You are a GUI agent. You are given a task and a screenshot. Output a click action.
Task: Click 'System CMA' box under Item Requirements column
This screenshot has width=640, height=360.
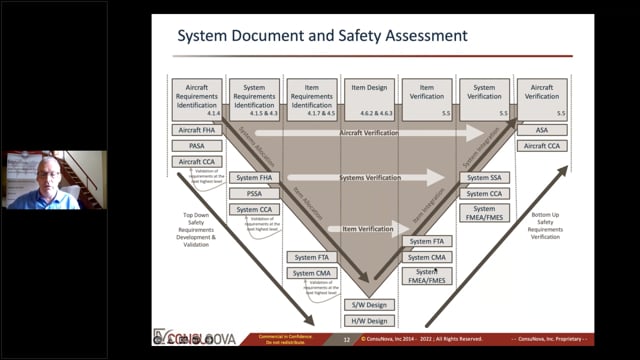(x=312, y=273)
